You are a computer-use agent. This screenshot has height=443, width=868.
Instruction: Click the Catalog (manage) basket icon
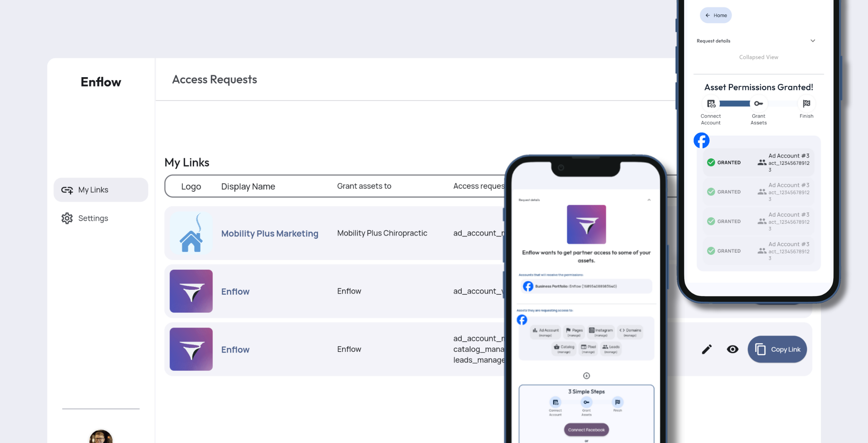[556, 347]
